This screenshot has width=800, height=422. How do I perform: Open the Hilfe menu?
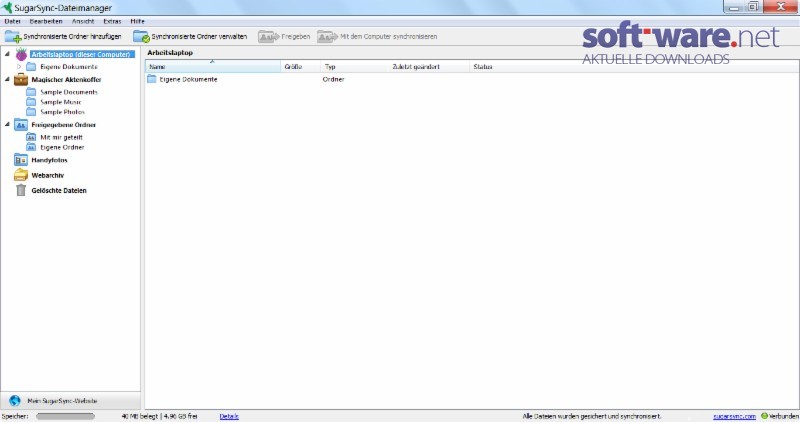click(x=137, y=21)
